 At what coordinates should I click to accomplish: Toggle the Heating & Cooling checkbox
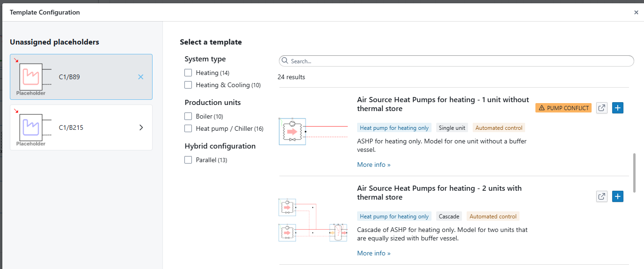coord(188,85)
